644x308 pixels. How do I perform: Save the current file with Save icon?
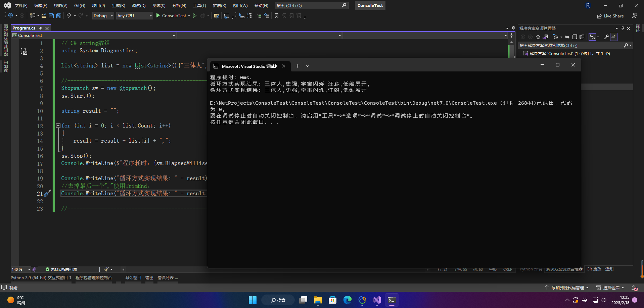(51, 16)
